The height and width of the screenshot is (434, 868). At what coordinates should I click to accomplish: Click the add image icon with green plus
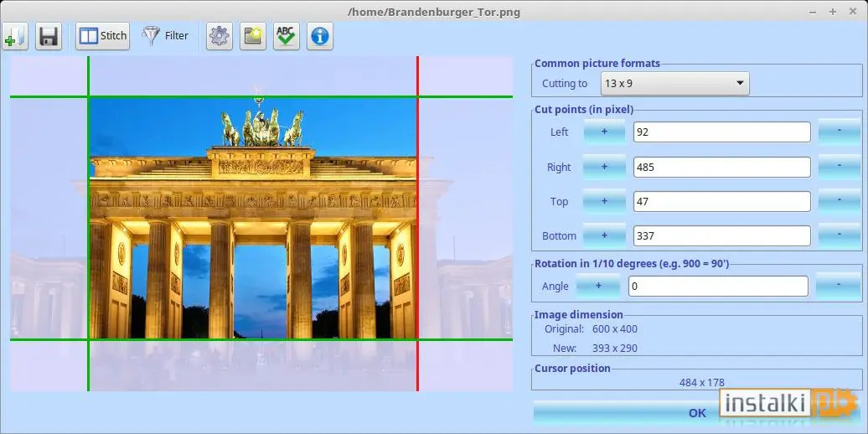pyautogui.click(x=15, y=37)
